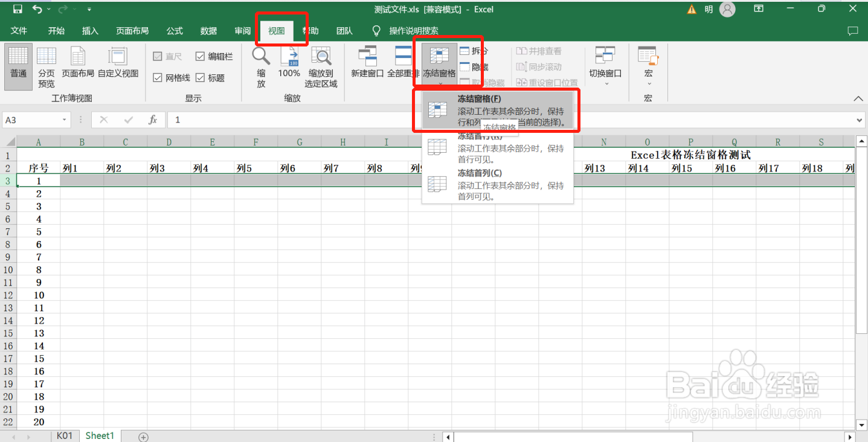This screenshot has width=868, height=442.
Task: Open the 插入 Insert tab
Action: [x=90, y=31]
